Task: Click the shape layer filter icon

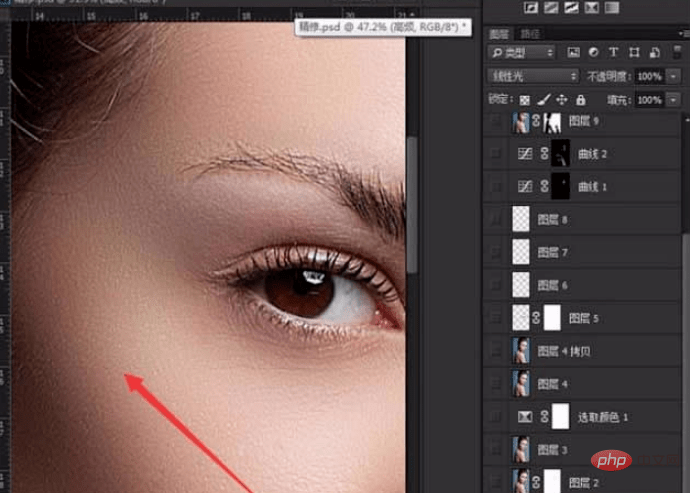Action: click(631, 52)
